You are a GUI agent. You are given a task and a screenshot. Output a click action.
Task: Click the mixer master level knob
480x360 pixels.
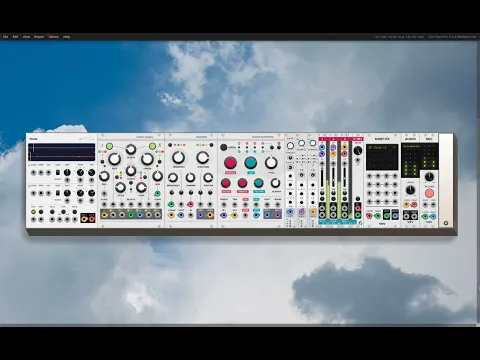point(358,150)
